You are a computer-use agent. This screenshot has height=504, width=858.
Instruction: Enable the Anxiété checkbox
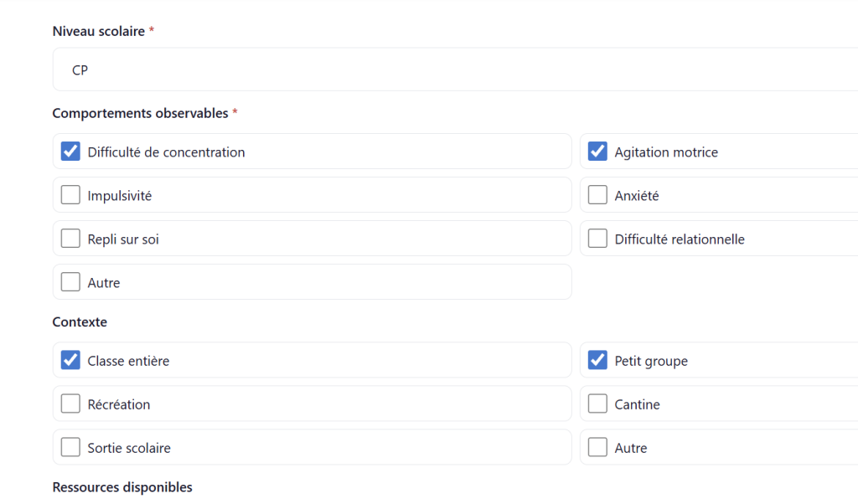pos(597,195)
